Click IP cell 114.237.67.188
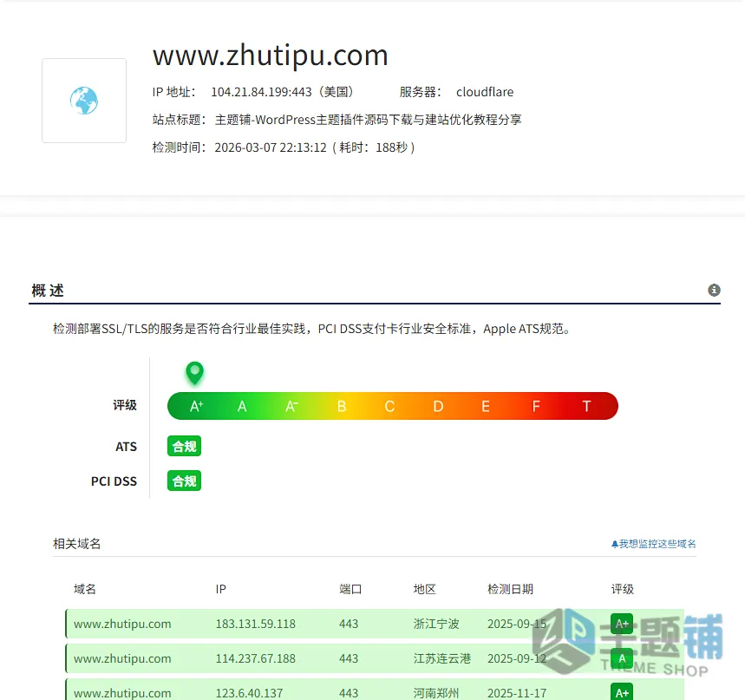 pos(256,658)
